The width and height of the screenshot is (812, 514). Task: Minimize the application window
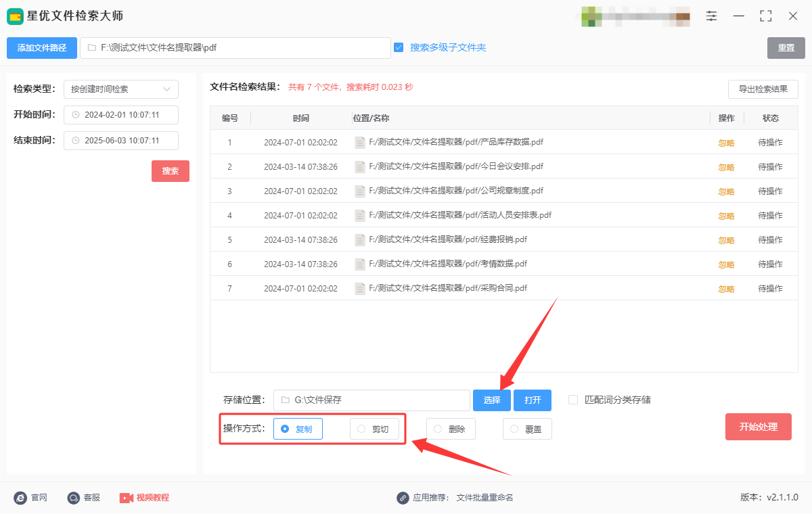[739, 16]
